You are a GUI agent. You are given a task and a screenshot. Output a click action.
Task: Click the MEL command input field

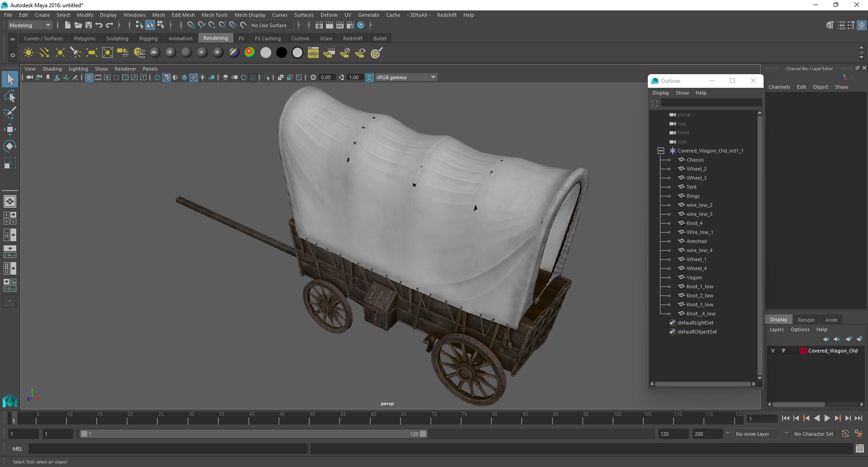pos(168,449)
